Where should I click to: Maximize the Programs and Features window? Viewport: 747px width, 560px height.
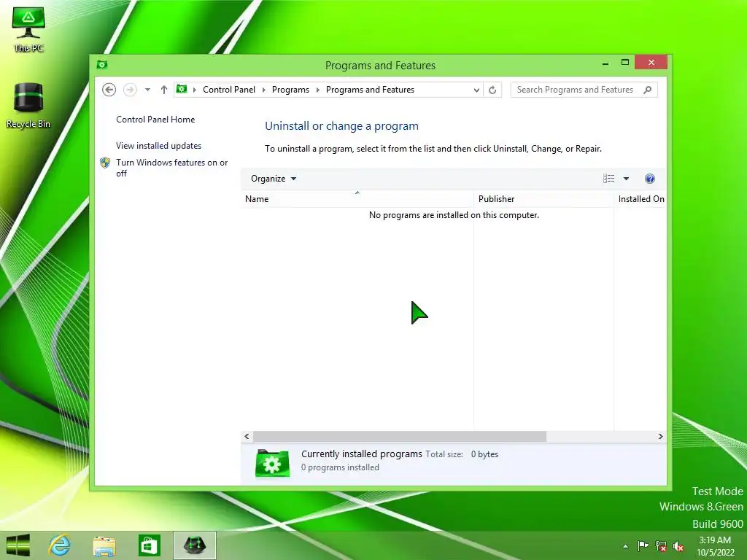point(625,63)
